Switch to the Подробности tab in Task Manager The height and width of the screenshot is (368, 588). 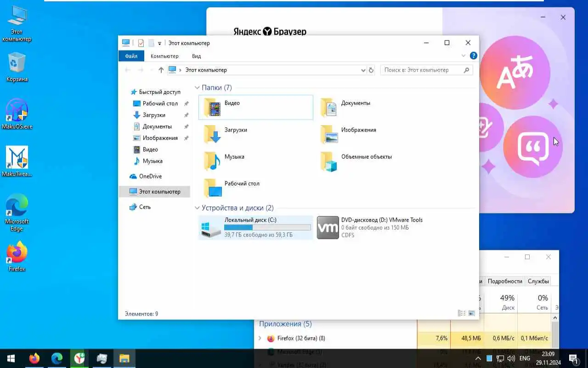tap(505, 281)
